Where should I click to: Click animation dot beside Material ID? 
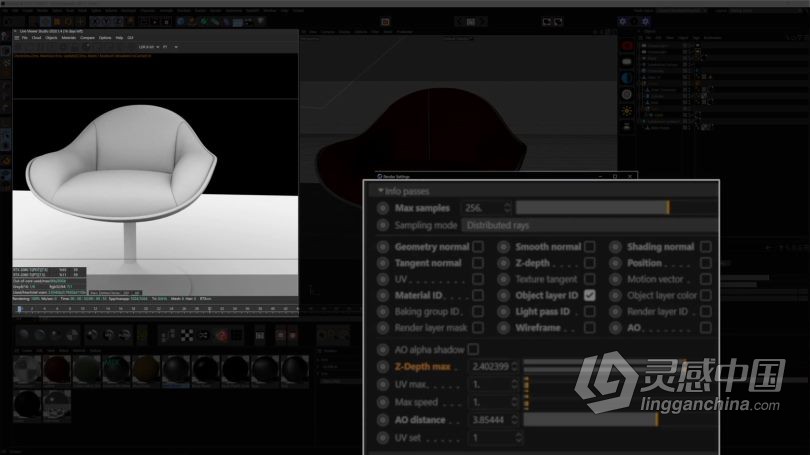click(383, 295)
